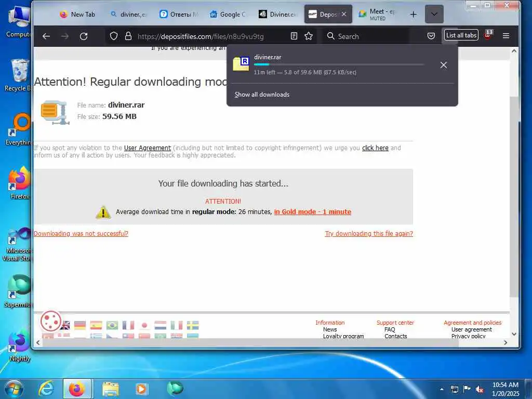Switch to the Ответы tab
Screen dimensions: 532x399
(x=179, y=14)
